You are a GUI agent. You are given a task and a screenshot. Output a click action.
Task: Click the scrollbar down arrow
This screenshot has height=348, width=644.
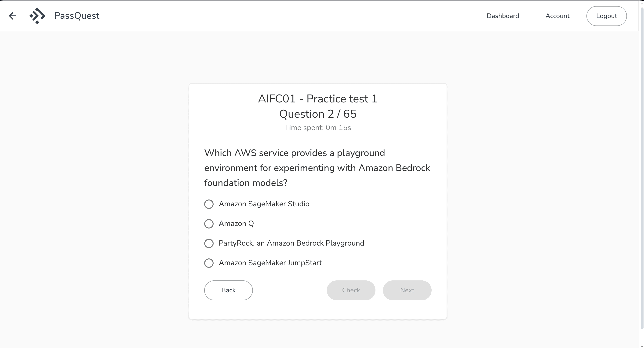coord(642,346)
